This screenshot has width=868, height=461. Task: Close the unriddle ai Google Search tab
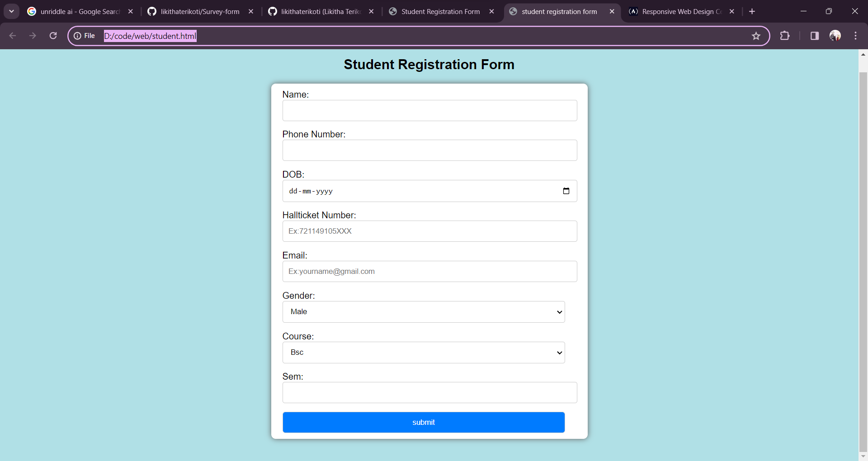[131, 11]
